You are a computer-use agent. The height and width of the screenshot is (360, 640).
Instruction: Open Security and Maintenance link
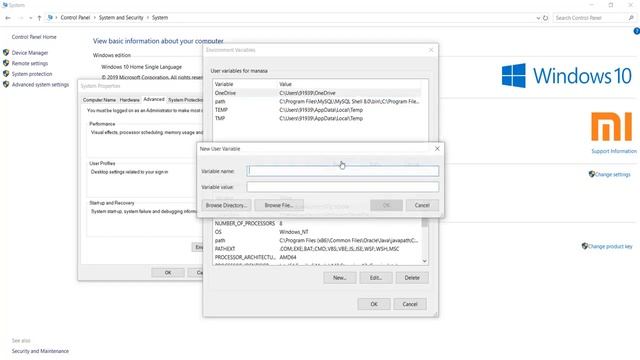click(40, 351)
